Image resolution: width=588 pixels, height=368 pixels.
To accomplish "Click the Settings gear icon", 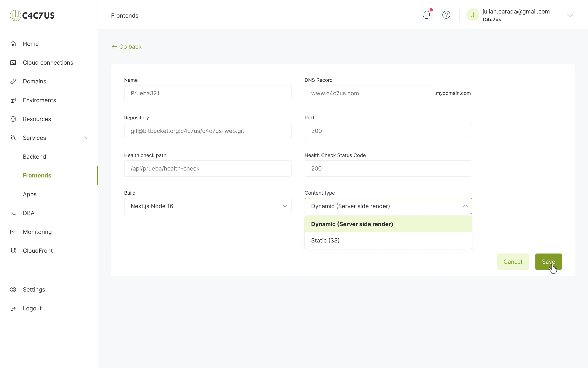I will coord(13,289).
